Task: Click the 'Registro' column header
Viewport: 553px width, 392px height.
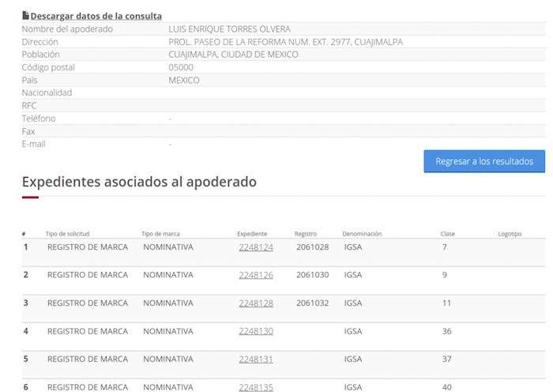Action: coord(306,234)
